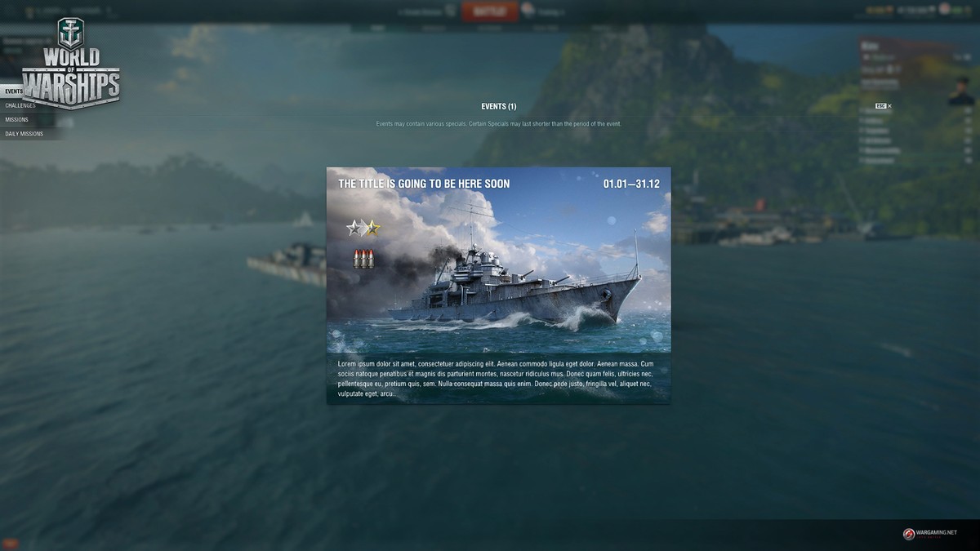This screenshot has width=980, height=551.
Task: Switch to the Challenges tab
Action: coord(20,105)
